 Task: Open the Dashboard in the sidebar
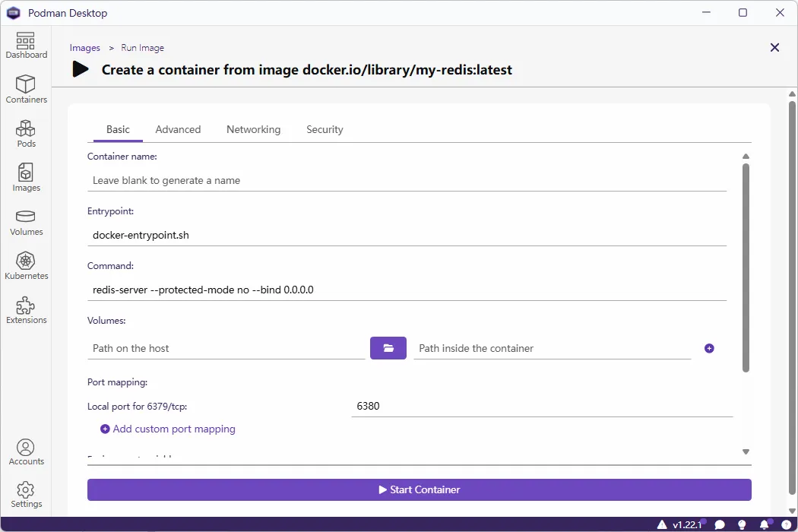[x=26, y=46]
